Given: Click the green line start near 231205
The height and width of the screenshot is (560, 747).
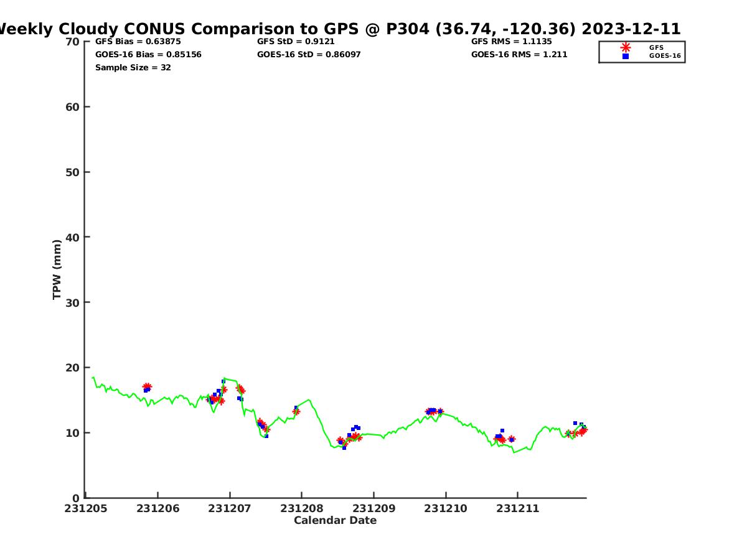Looking at the screenshot, I should tap(93, 377).
